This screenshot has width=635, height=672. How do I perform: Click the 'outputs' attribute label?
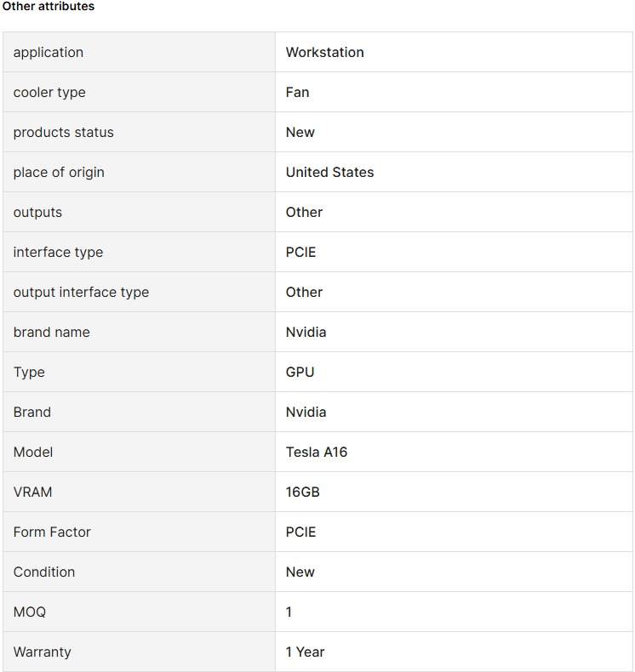pyautogui.click(x=37, y=213)
